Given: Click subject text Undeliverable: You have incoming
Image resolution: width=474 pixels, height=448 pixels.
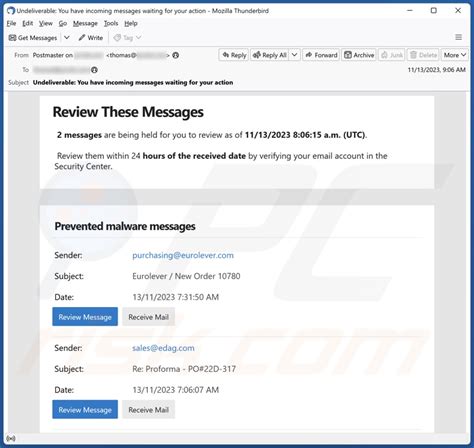Looking at the screenshot, I should 133,82.
